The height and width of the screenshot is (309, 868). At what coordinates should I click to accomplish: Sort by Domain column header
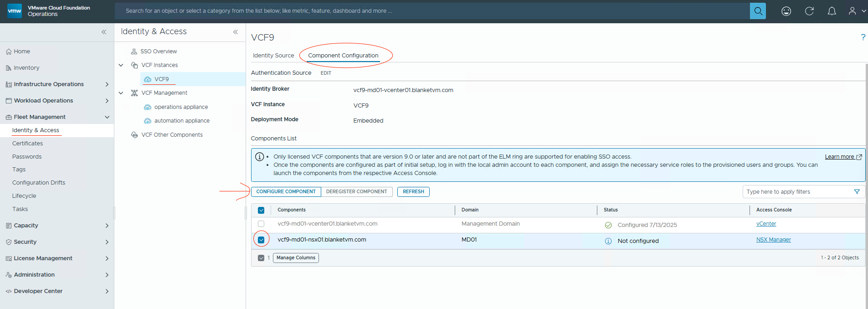[470, 210]
